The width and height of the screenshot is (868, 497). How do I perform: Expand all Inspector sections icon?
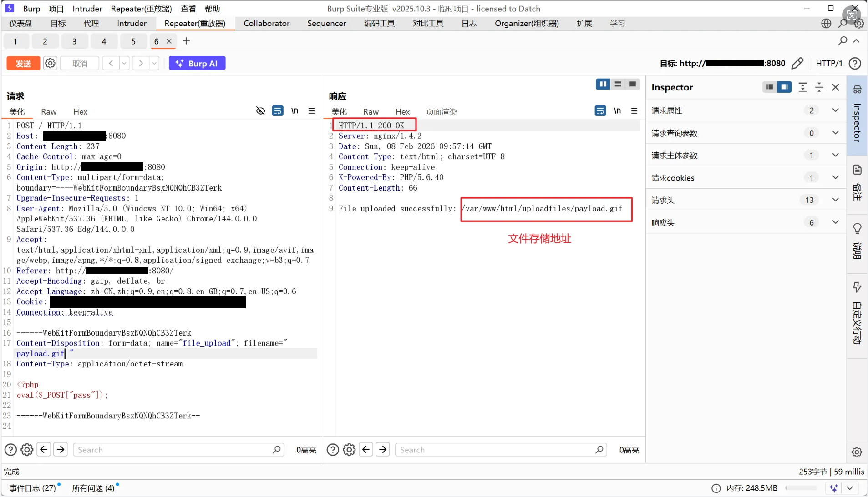[802, 87]
